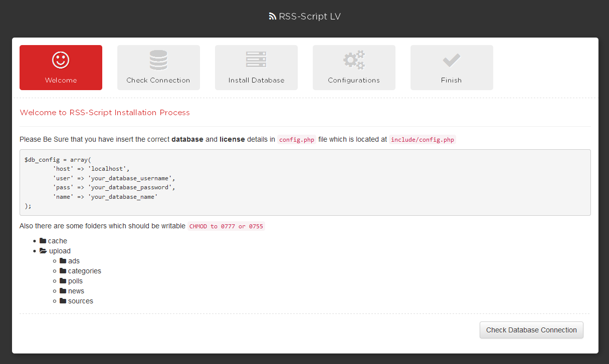Click the cache folder icon
This screenshot has width=609, height=364.
tap(43, 241)
